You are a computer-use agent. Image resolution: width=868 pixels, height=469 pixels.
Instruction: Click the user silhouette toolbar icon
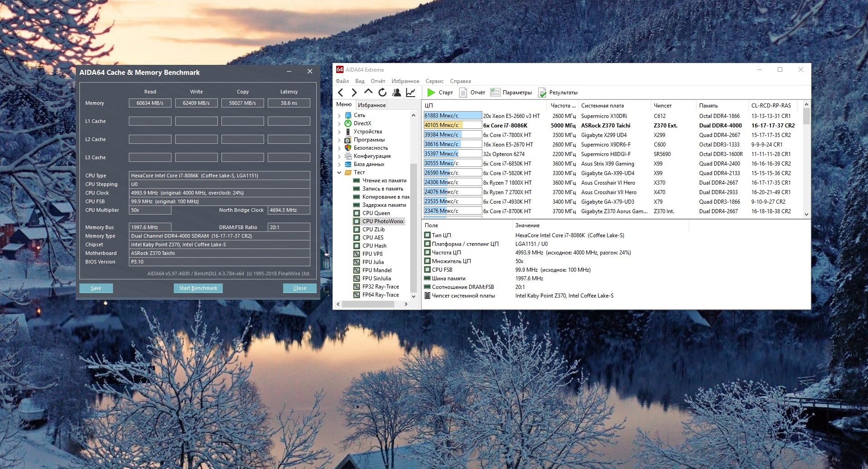397,93
